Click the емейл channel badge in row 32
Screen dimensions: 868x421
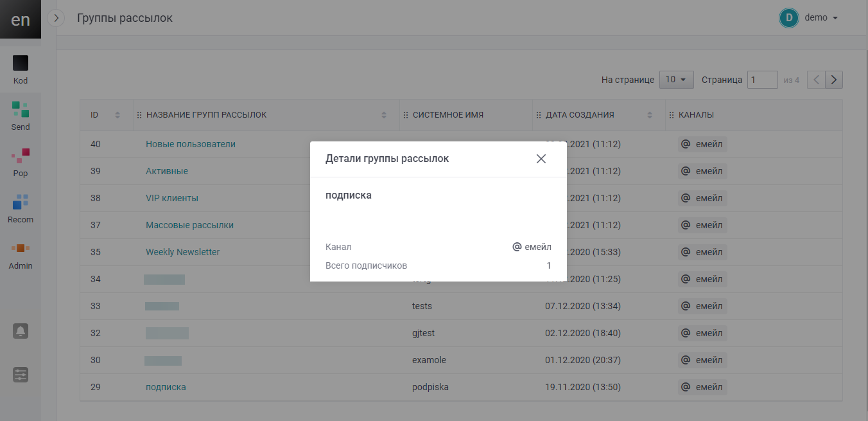[x=702, y=333]
